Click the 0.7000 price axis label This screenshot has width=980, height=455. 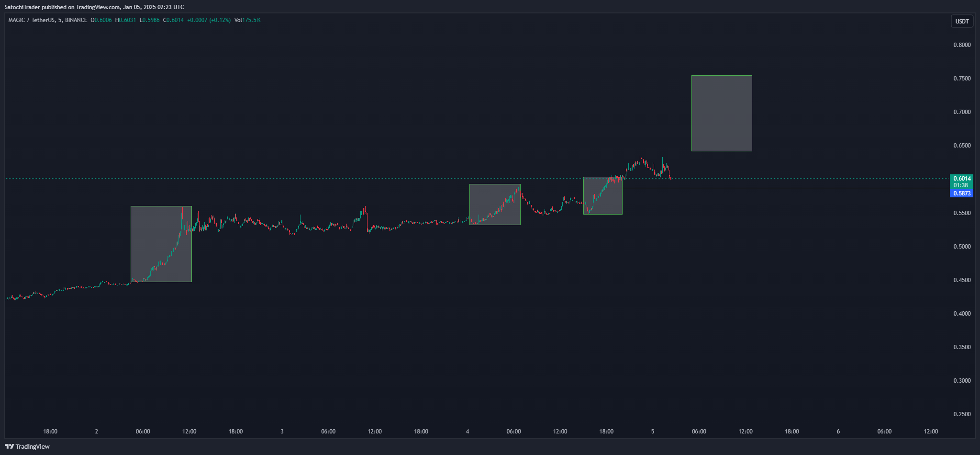(x=962, y=112)
